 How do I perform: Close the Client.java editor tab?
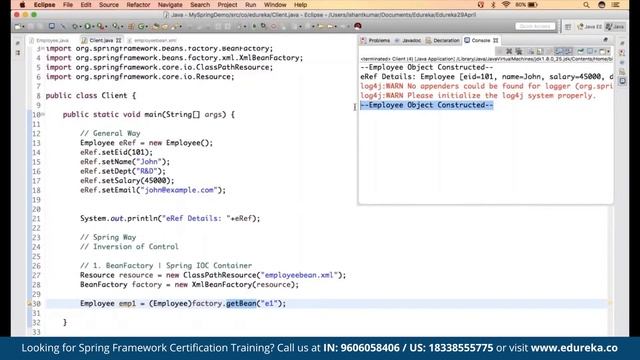point(118,40)
